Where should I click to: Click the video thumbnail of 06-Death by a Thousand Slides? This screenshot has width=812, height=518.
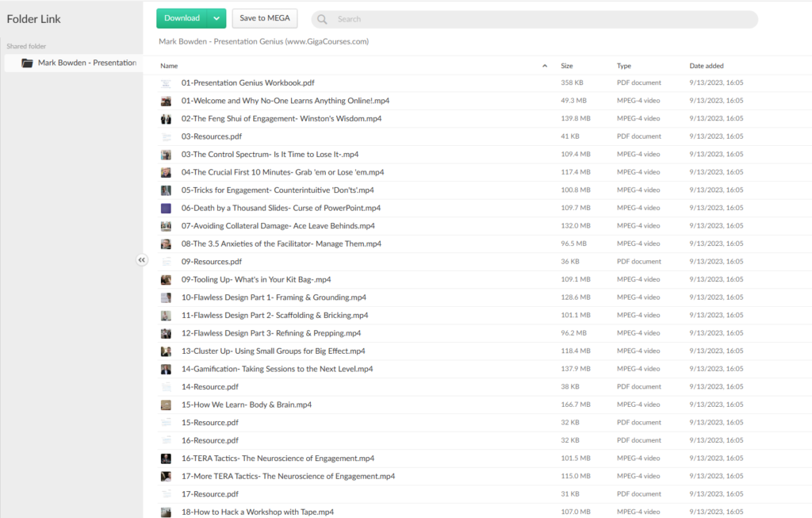tap(166, 208)
